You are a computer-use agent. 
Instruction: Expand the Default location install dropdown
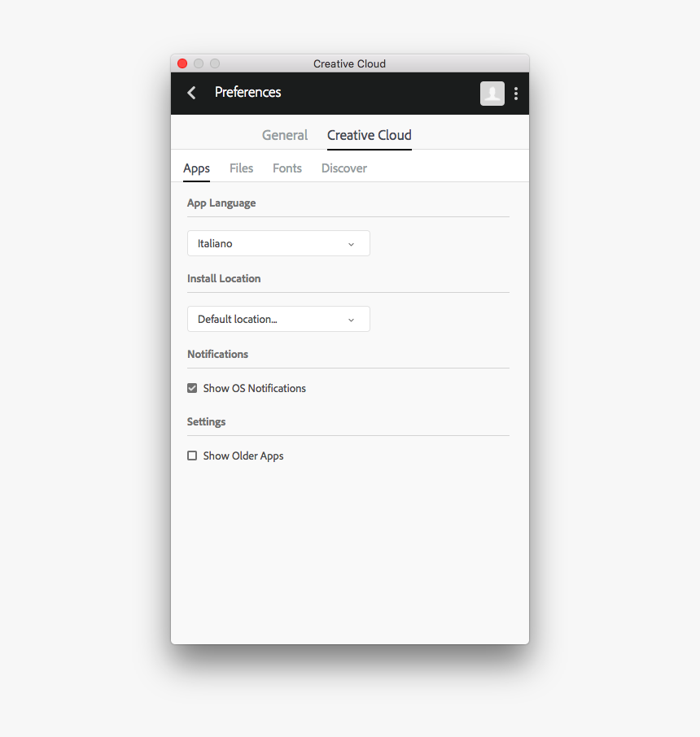tap(277, 319)
